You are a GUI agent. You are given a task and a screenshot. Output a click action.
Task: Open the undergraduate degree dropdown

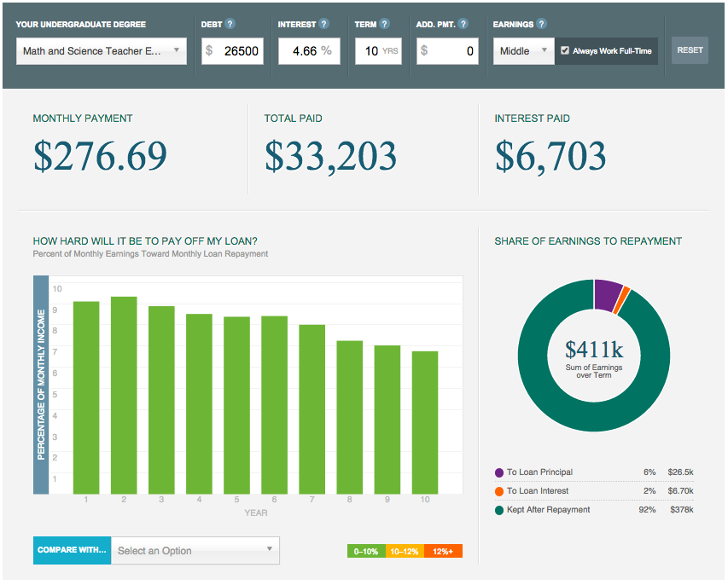pyautogui.click(x=101, y=51)
